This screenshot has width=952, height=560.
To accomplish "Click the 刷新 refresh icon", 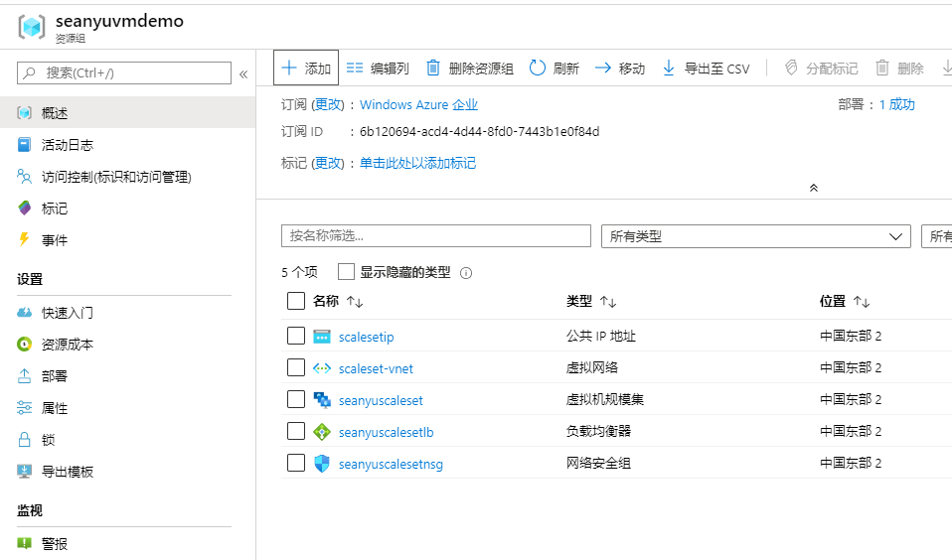I will [x=538, y=69].
